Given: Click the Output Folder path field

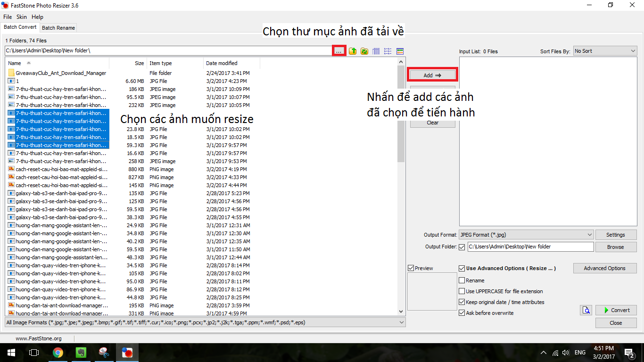Looking at the screenshot, I should 530,247.
